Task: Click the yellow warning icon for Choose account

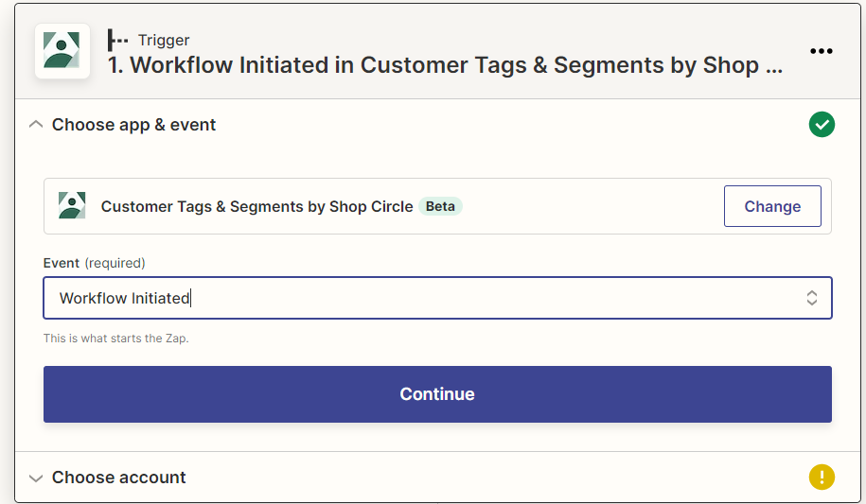Action: [x=822, y=477]
